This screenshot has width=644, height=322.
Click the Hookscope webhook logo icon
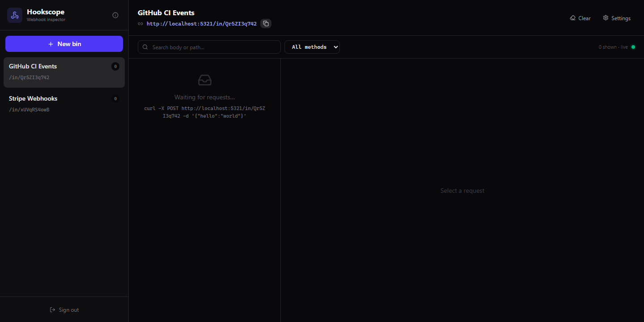[x=15, y=15]
